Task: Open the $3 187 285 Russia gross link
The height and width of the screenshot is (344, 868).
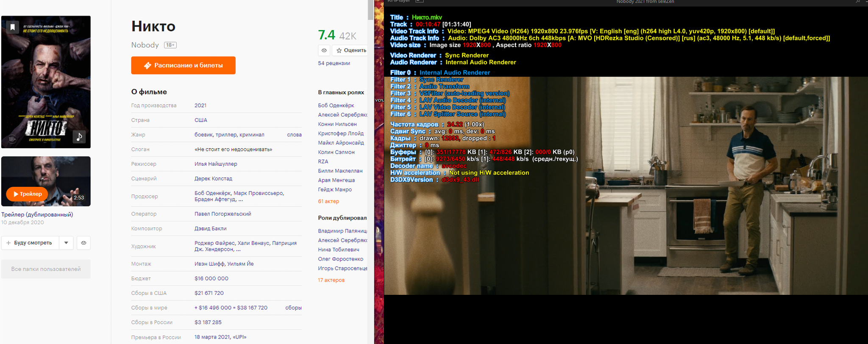Action: [x=208, y=322]
